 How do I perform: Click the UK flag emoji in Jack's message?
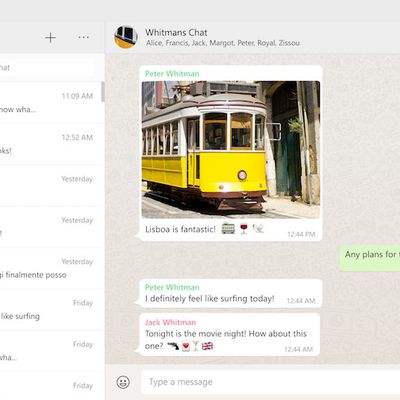(x=207, y=346)
